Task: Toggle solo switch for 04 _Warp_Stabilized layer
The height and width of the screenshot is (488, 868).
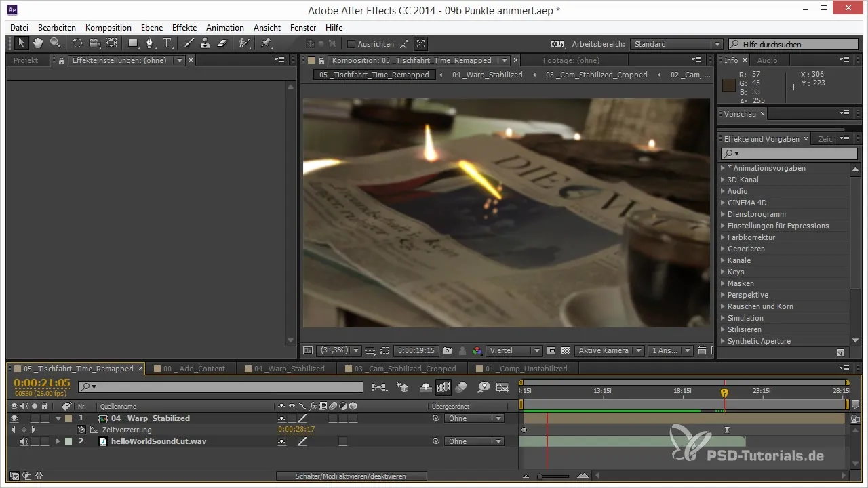Action: point(34,418)
